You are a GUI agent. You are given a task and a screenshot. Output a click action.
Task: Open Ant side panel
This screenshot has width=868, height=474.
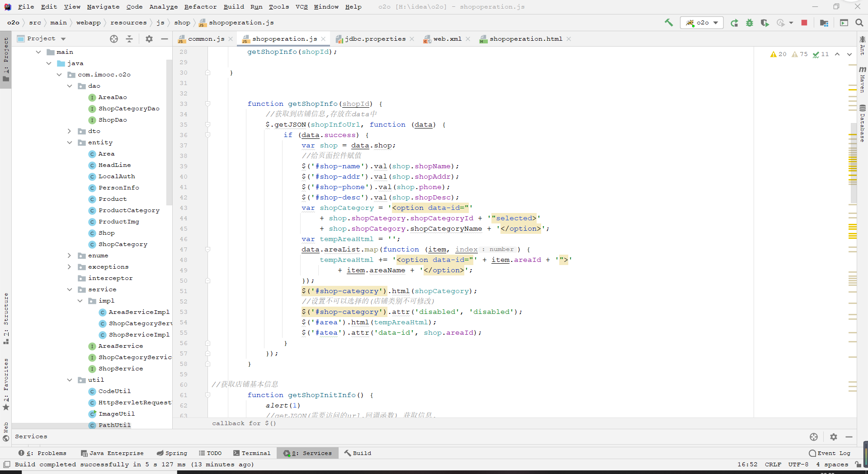(x=863, y=45)
